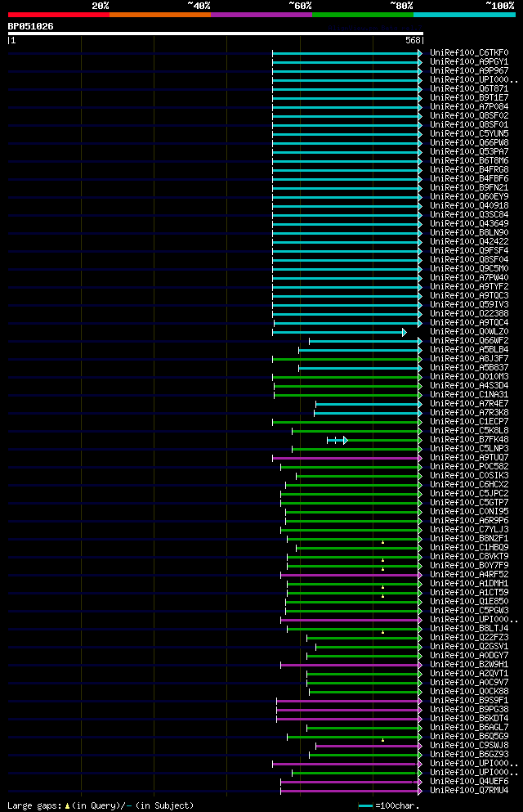Image resolution: width=523 pixels, height=812 pixels.
Task: Select the UniRef100_O22388 label
Action: (x=469, y=313)
